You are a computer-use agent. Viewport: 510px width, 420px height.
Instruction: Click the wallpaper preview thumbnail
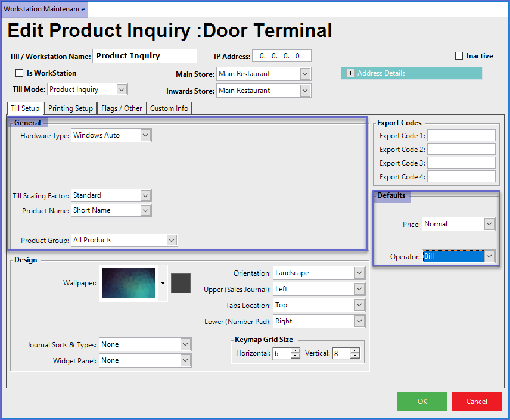point(128,283)
